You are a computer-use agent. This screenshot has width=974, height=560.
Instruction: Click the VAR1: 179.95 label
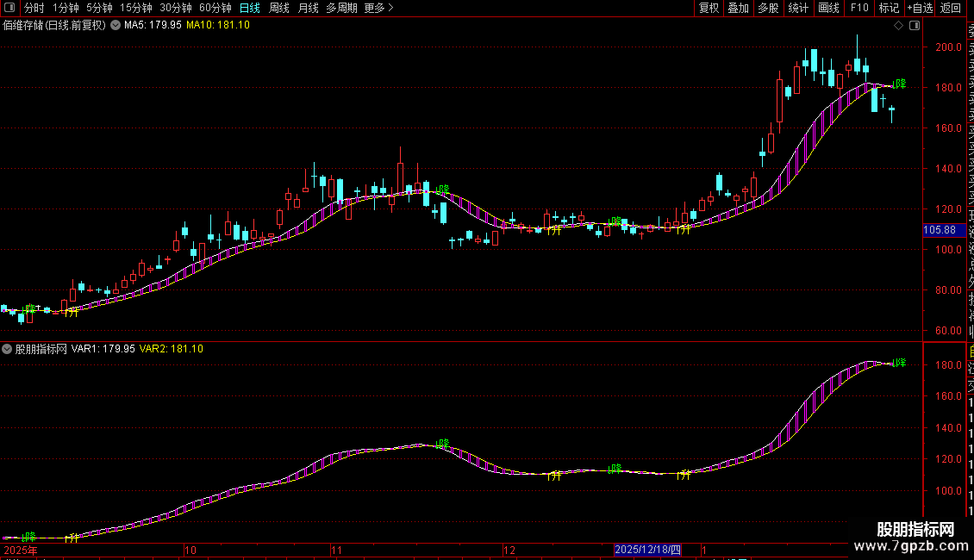pyautogui.click(x=103, y=349)
